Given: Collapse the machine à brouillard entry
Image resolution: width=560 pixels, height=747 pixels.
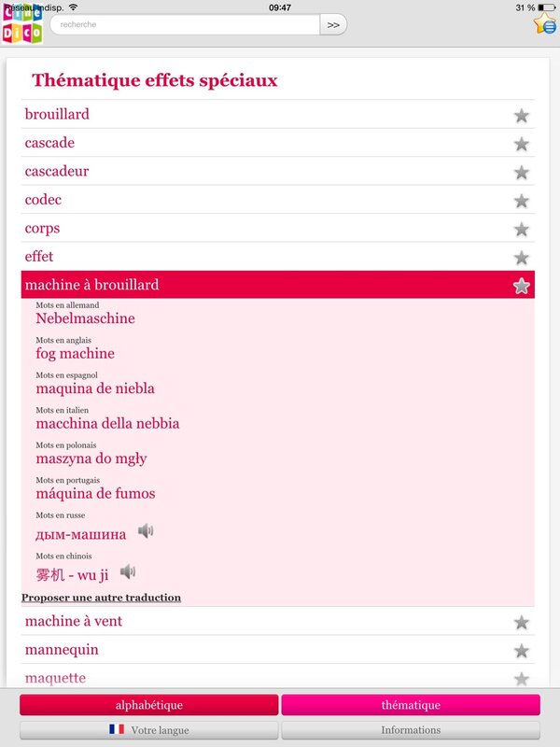Looking at the screenshot, I should click(277, 285).
